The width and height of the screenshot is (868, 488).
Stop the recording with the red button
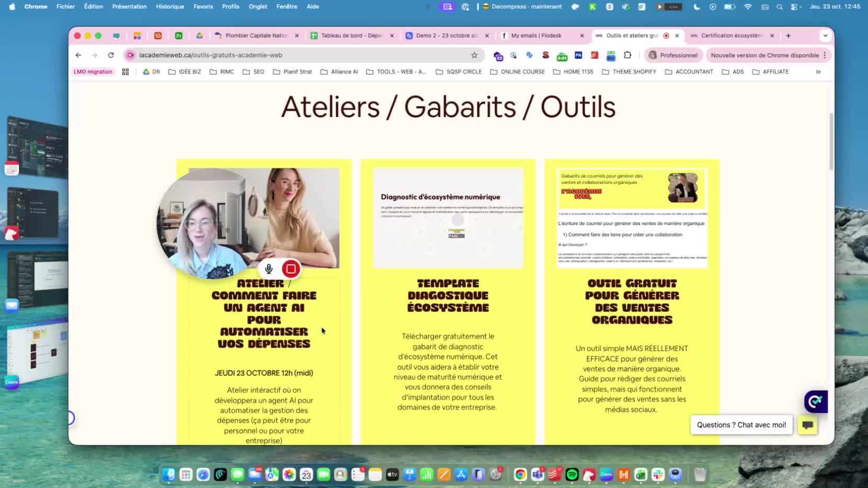[291, 269]
